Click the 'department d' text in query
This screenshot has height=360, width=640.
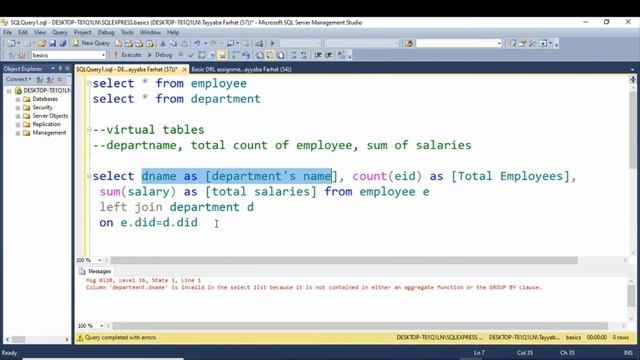(211, 207)
